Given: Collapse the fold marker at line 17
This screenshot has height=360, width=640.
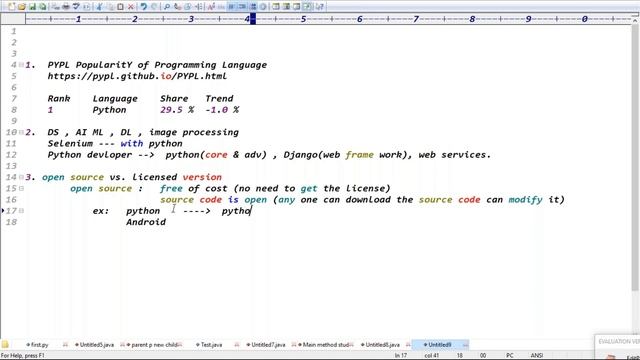Looking at the screenshot, I should [x=21, y=211].
